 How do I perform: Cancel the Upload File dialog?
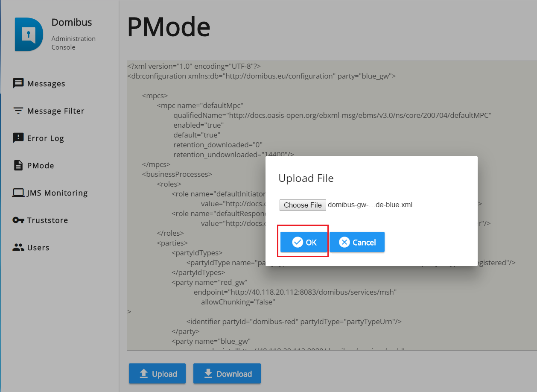[357, 242]
